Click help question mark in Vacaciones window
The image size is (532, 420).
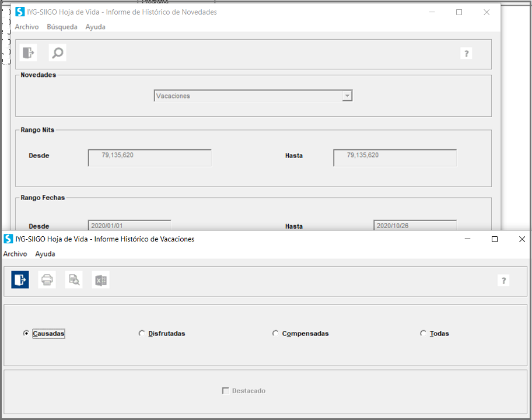click(x=503, y=281)
